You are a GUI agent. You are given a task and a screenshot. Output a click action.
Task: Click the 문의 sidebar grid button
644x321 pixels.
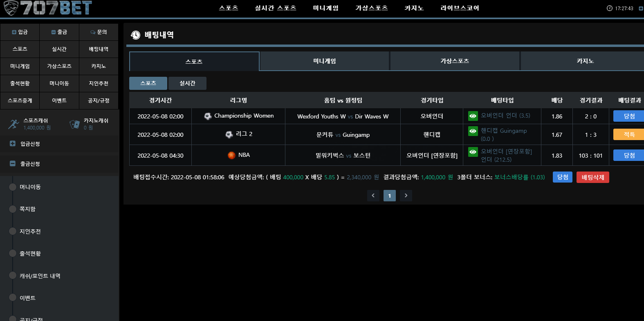pyautogui.click(x=99, y=32)
